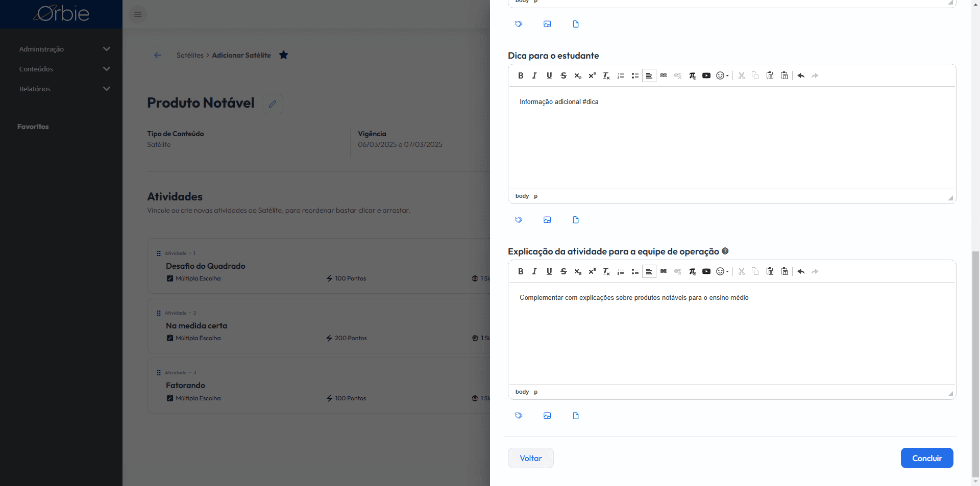Click the tag icon below the Dica editor

point(519,220)
